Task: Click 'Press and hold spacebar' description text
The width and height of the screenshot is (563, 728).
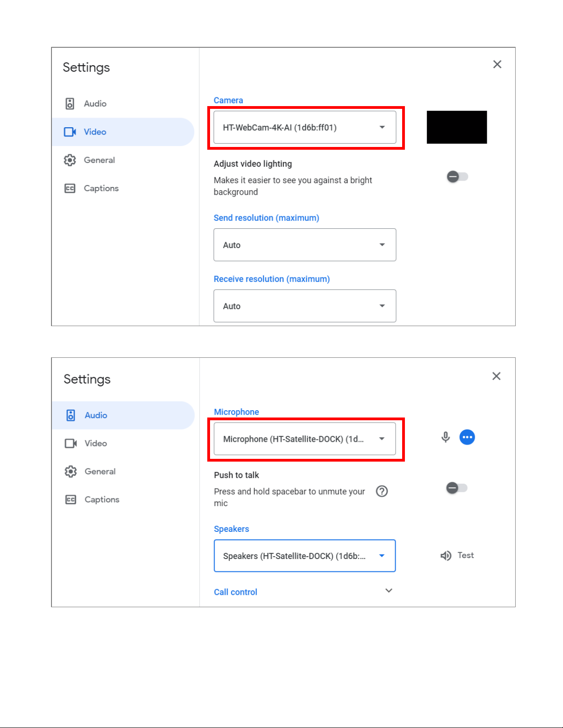Action: click(290, 497)
